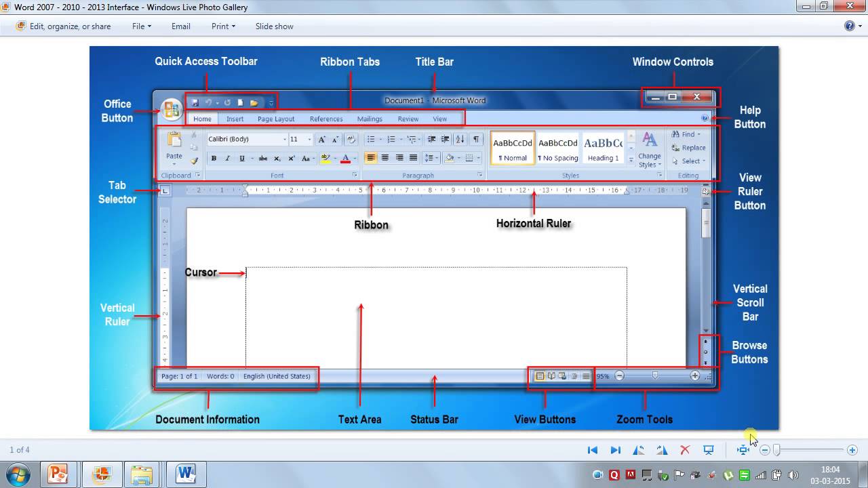
Task: Open the Print menu
Action: [223, 26]
